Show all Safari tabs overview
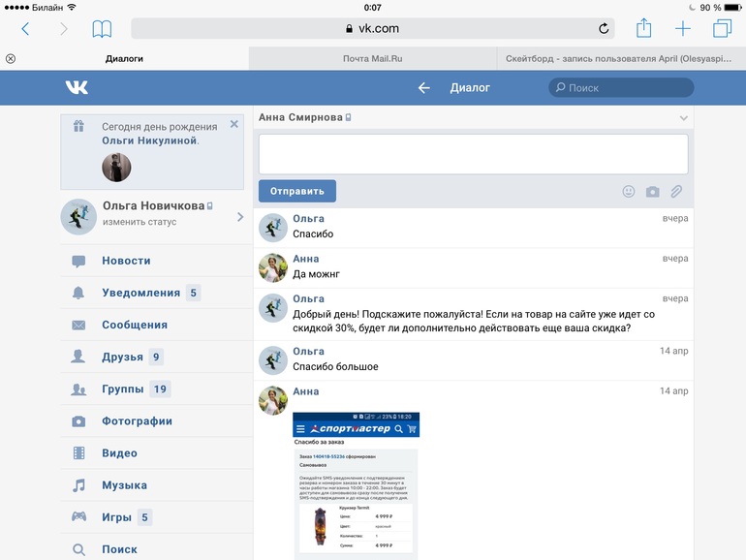Screen dimensions: 746x560 pos(722,29)
